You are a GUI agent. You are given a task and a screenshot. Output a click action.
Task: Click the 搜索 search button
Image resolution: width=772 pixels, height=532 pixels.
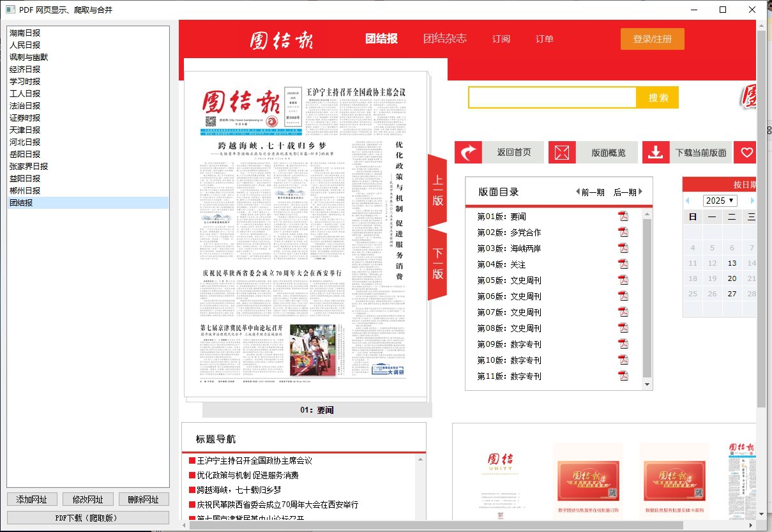pos(657,97)
